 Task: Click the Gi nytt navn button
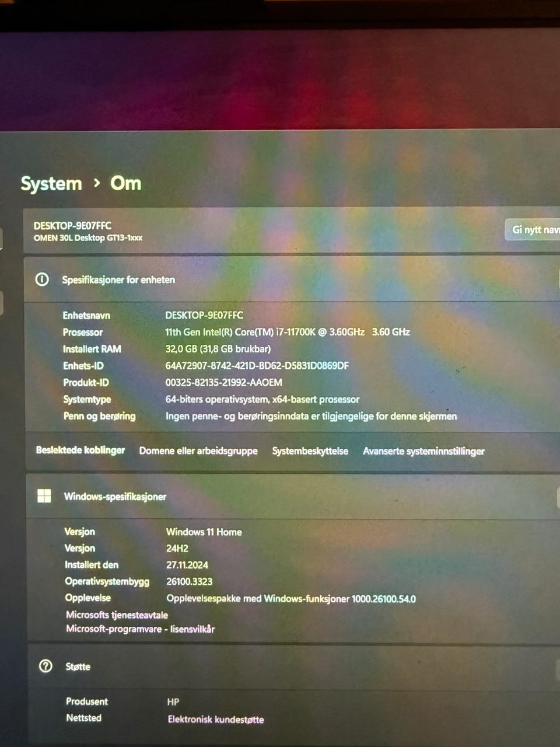(x=533, y=230)
